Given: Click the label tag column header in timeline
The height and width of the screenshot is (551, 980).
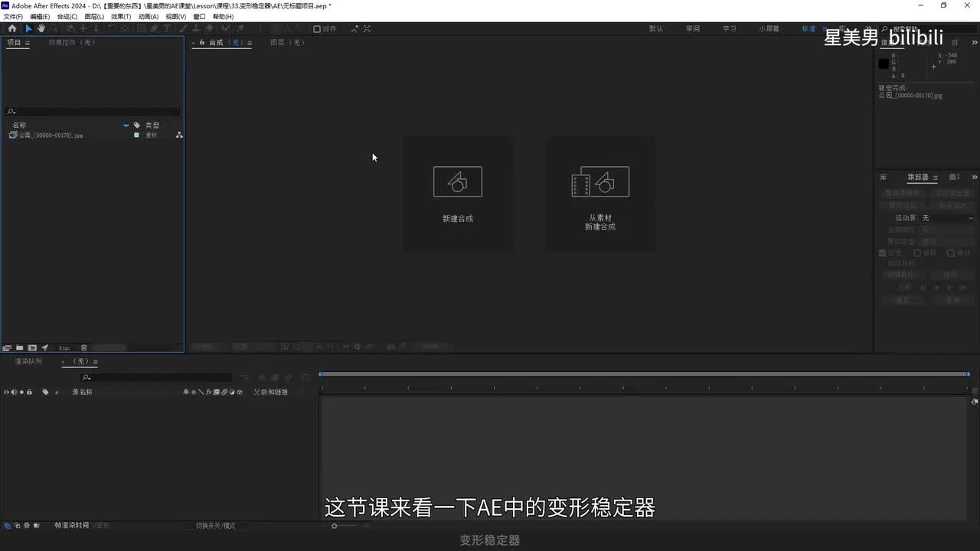Looking at the screenshot, I should pos(45,392).
